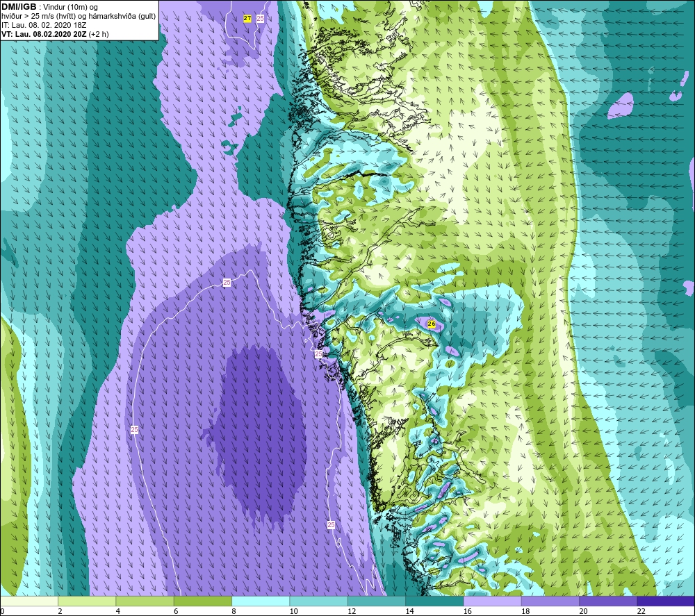Select the 18–20 m/s medium purple swatch
Viewport: 695px width, 616px height.
[x=550, y=601]
